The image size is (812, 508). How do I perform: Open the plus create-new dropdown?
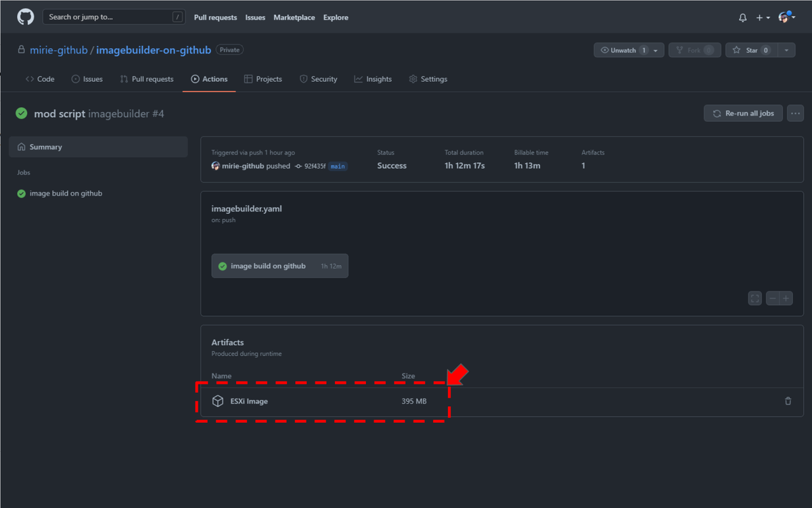(763, 18)
